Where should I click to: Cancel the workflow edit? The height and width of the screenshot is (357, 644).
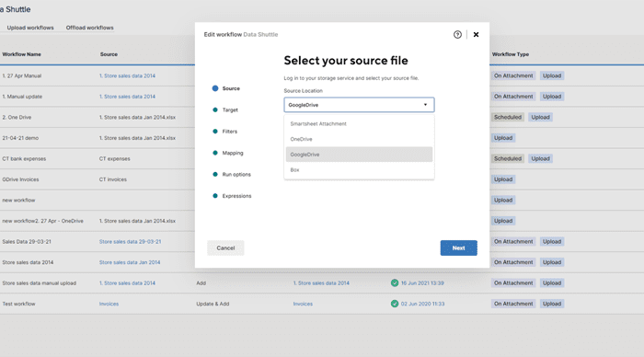pyautogui.click(x=225, y=248)
